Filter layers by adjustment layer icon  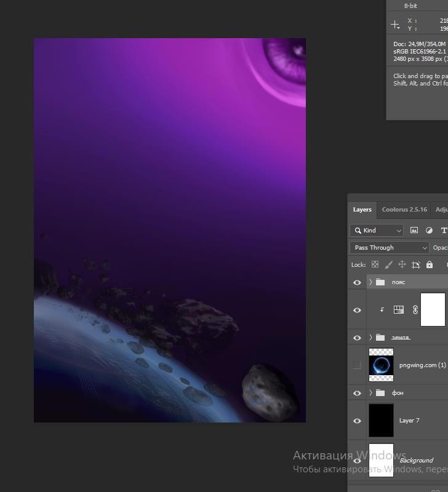click(429, 231)
